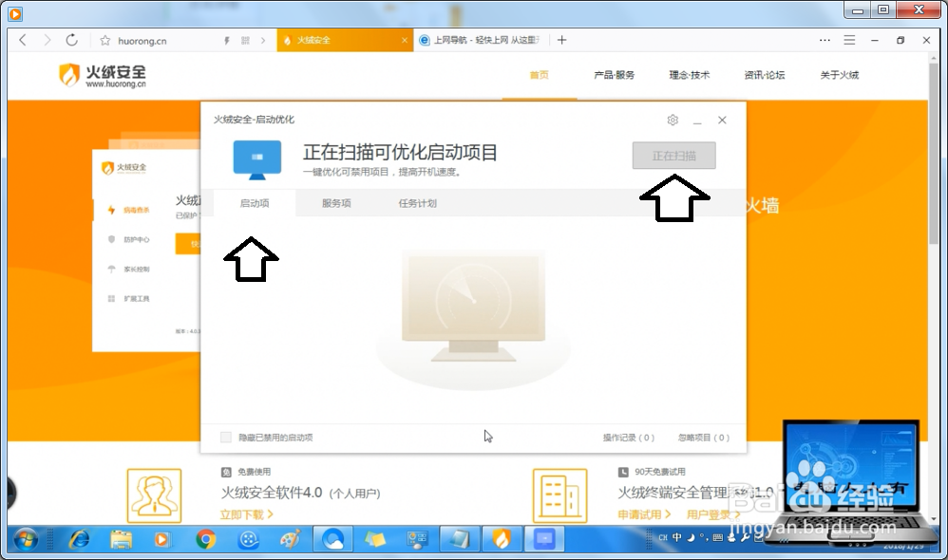Open 忽略项目 (0) link
This screenshot has width=948, height=560.
tap(704, 438)
